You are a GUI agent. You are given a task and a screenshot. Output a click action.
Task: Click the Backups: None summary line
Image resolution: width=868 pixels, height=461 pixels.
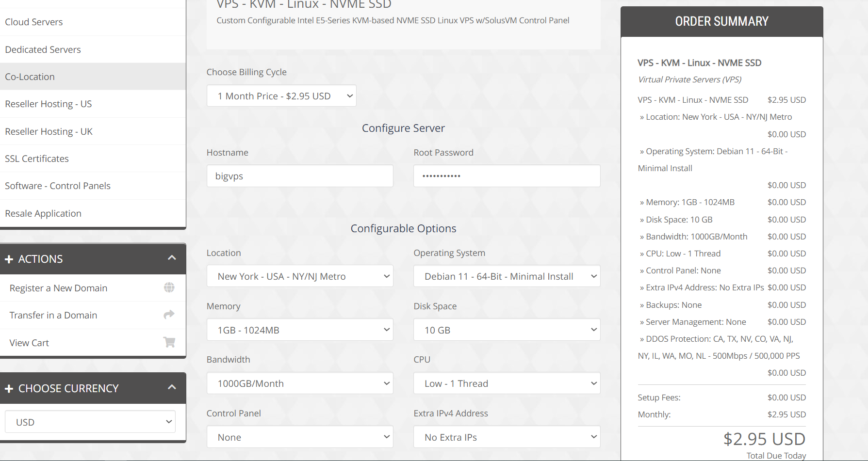point(721,305)
